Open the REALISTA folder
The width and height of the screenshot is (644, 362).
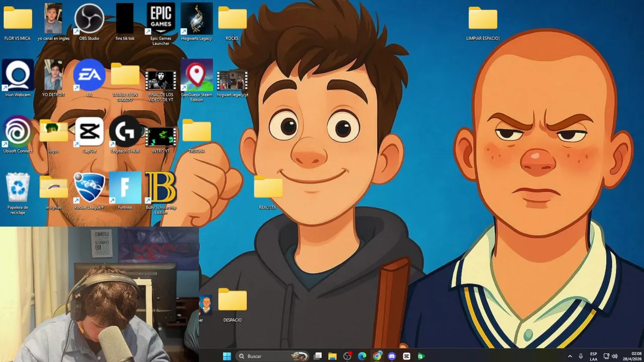[x=268, y=192]
